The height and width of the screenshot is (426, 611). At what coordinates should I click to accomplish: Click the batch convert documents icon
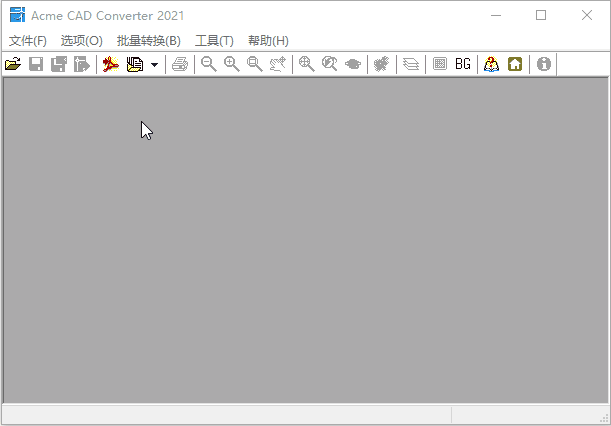(135, 64)
